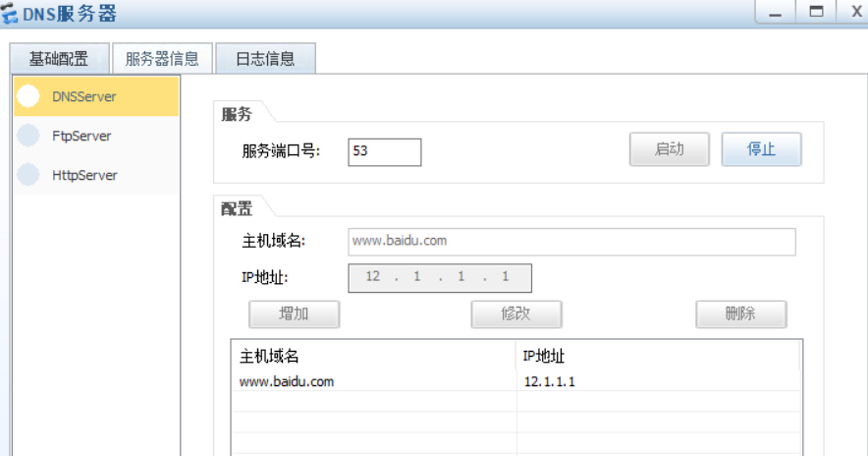This screenshot has width=868, height=456.
Task: Click the 增加 button
Action: pyautogui.click(x=294, y=314)
